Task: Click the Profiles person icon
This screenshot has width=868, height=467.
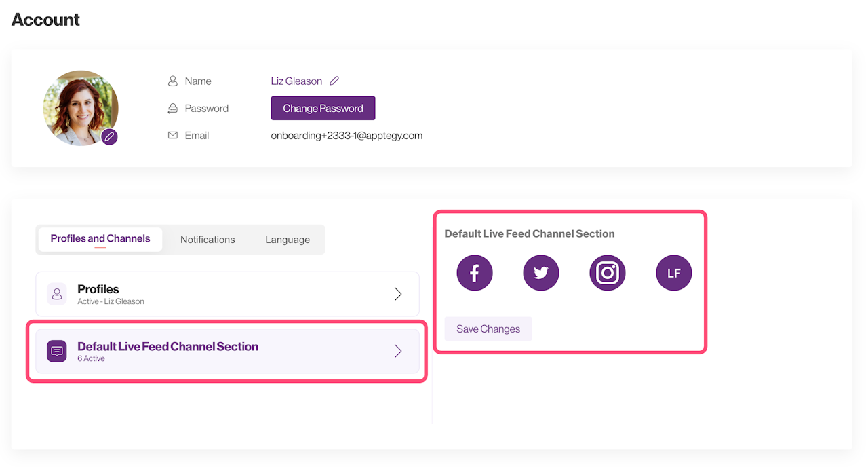Action: 57,294
